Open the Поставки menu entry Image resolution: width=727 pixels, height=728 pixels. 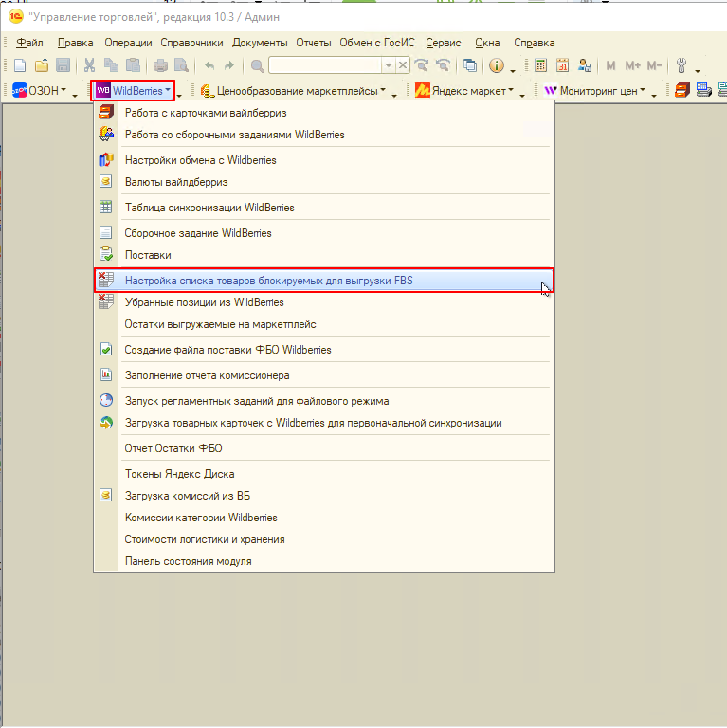click(324, 255)
